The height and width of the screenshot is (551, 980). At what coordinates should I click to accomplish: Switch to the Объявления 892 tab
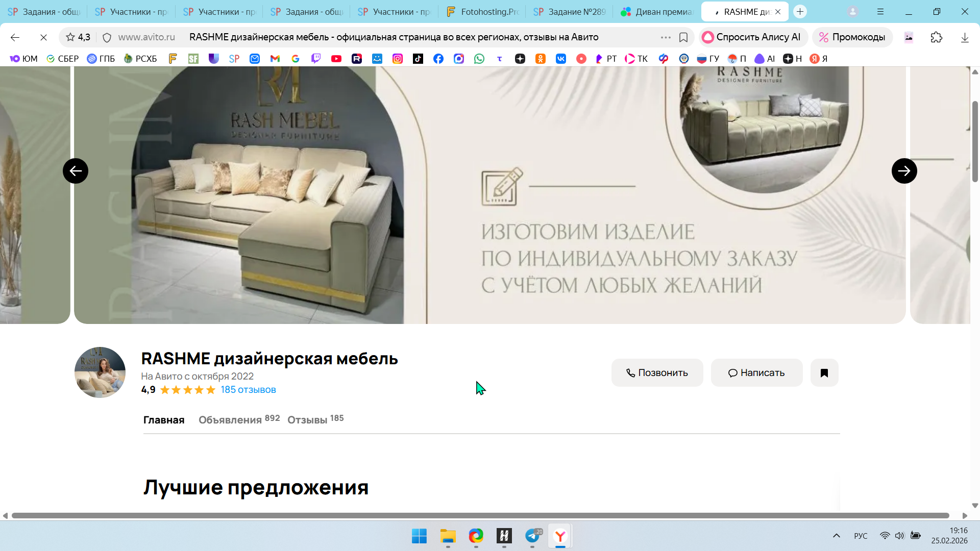pyautogui.click(x=238, y=419)
